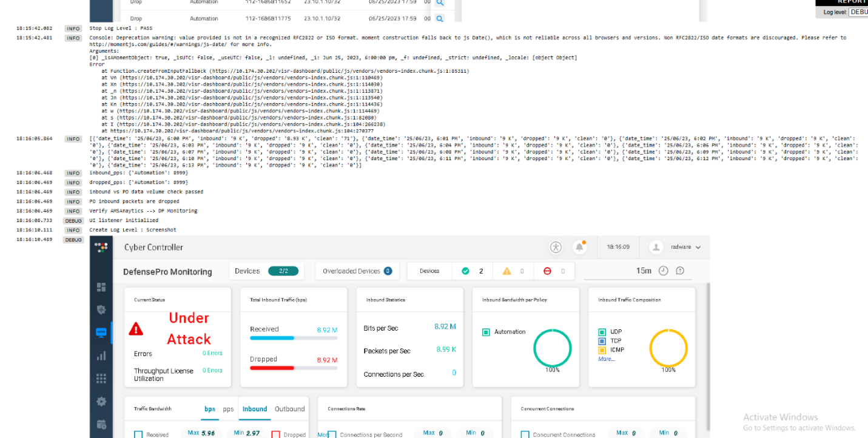This screenshot has width=868, height=438.
Task: Click 0 Errors next to Errors
Action: (x=212, y=353)
